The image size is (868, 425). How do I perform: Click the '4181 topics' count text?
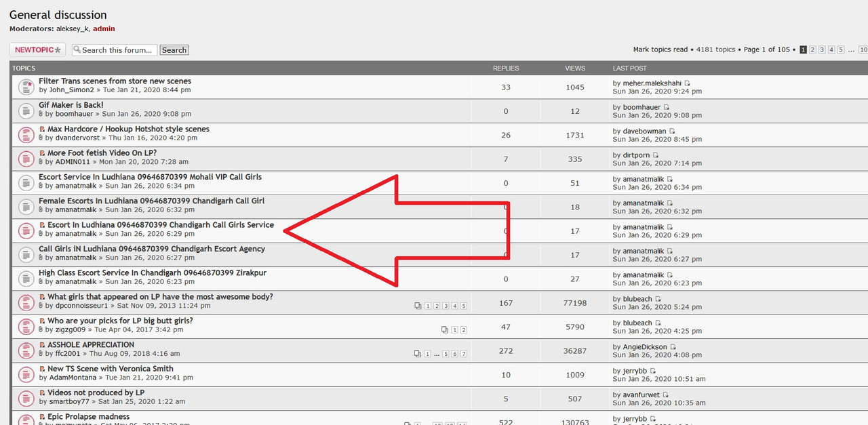[715, 49]
